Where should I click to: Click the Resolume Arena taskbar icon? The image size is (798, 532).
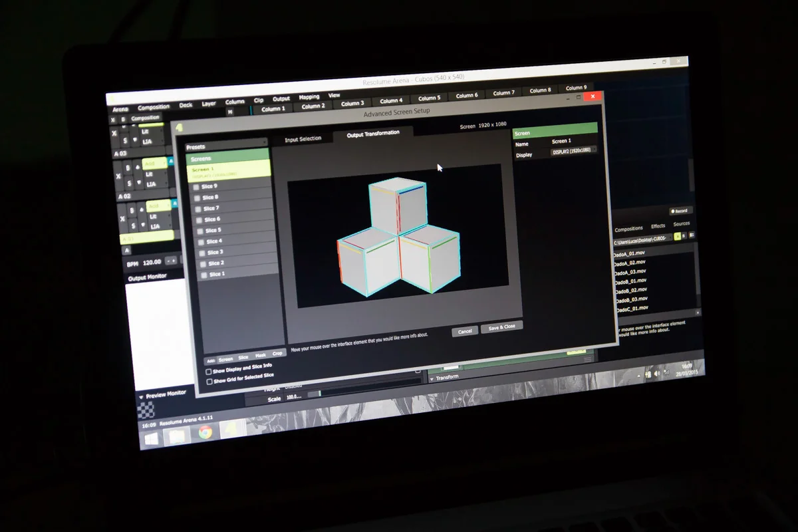(232, 430)
